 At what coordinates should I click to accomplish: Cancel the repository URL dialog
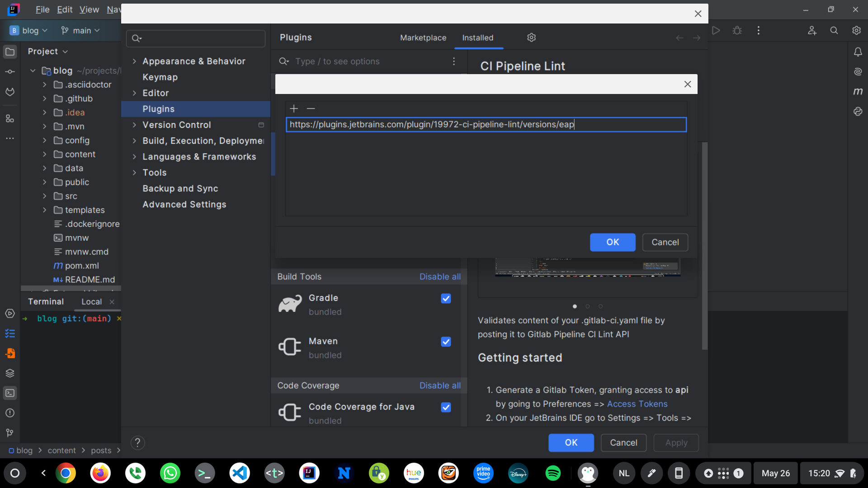665,242
